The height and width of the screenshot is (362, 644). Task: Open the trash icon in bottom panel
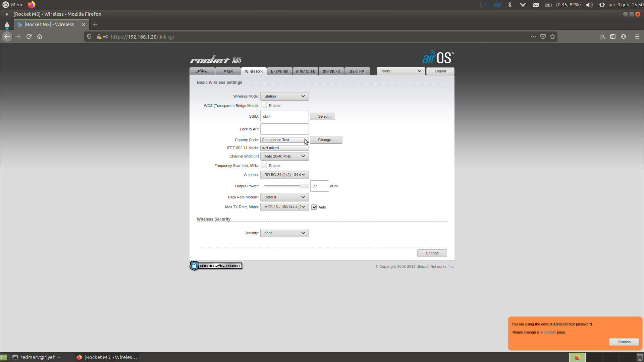coord(640,357)
